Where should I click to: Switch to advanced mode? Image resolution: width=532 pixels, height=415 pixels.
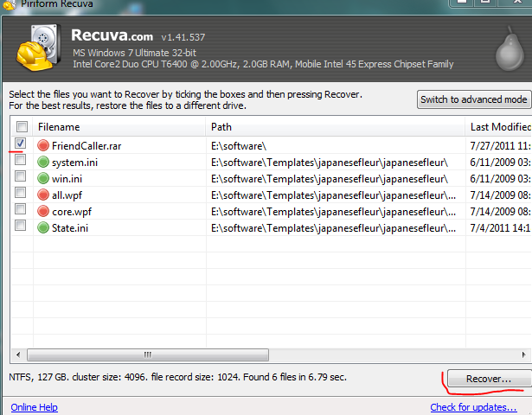[474, 99]
